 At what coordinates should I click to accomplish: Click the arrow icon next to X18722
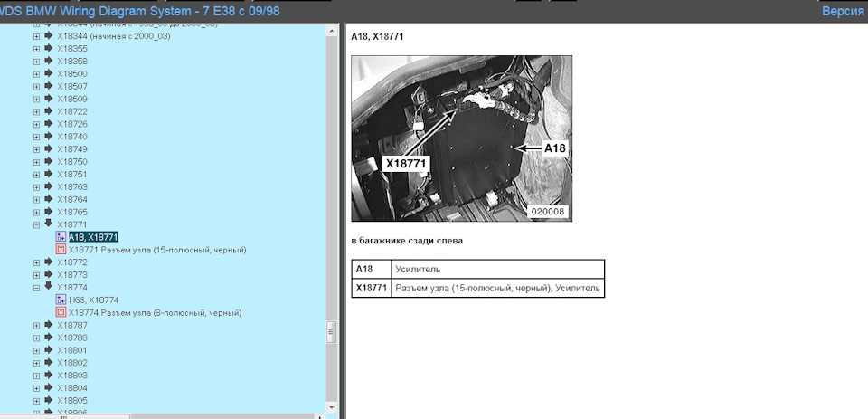coord(49,110)
